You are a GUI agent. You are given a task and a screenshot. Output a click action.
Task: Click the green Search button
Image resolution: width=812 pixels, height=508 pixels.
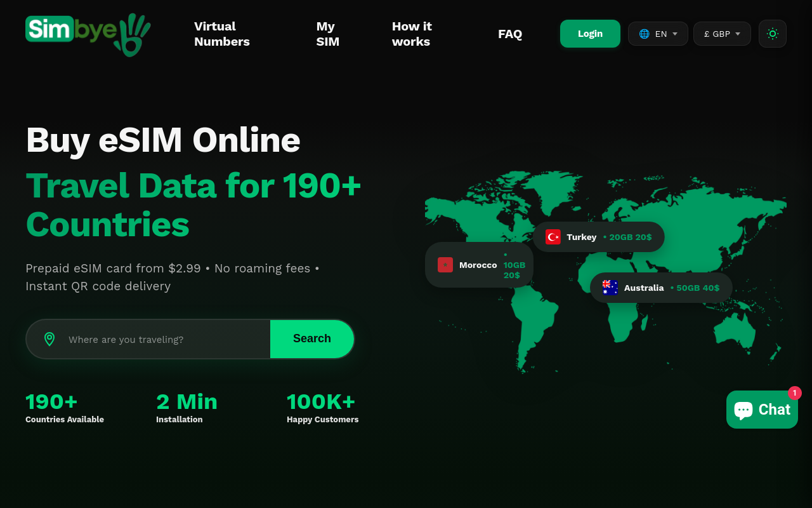[311, 339]
